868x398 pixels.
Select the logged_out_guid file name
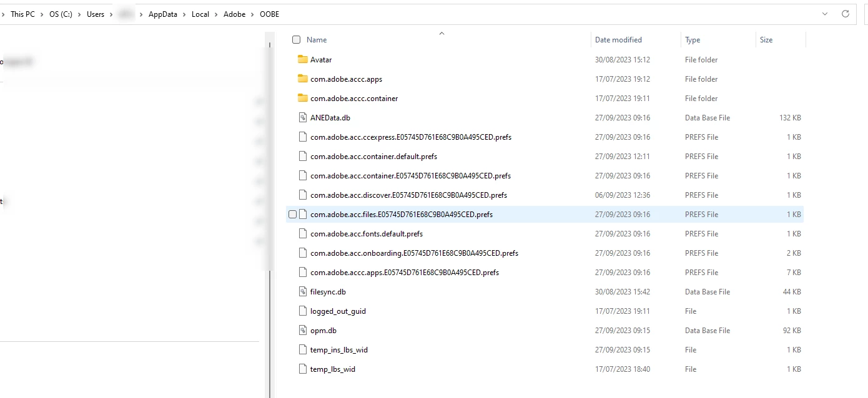coord(338,311)
